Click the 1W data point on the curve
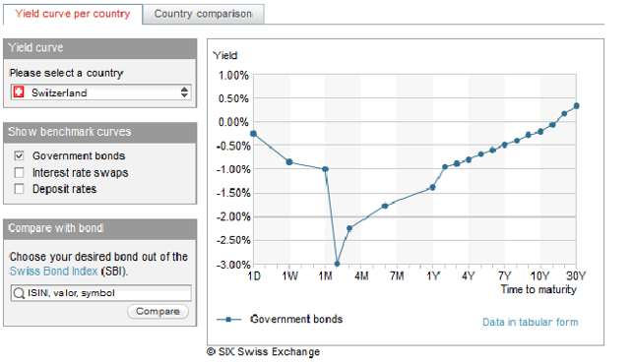635x364 pixels. [289, 162]
